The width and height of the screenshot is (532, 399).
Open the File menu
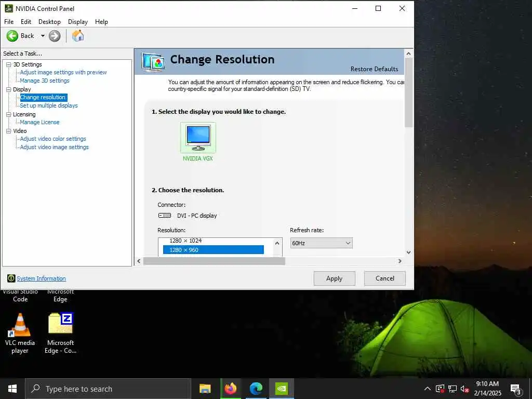[x=9, y=22]
